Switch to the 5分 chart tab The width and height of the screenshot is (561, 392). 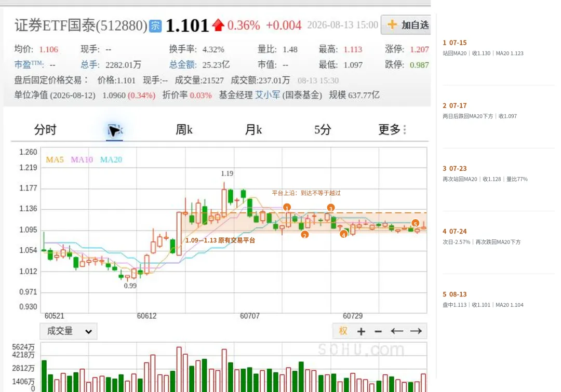click(323, 129)
